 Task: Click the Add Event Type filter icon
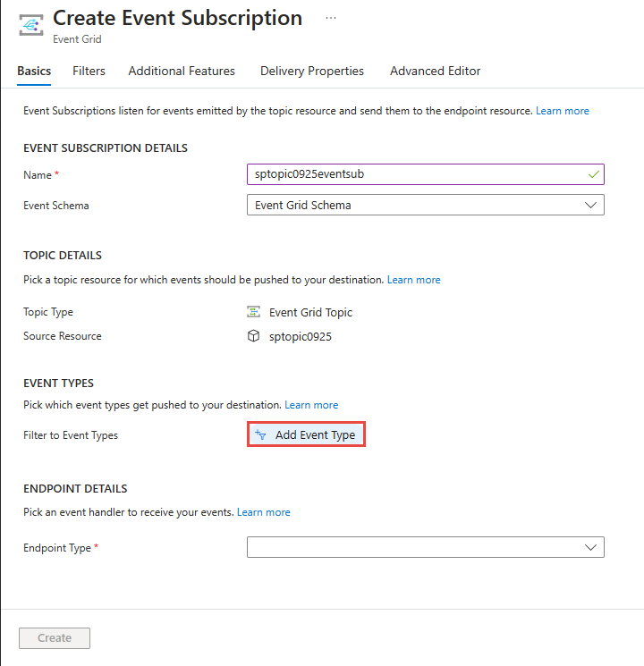(261, 435)
